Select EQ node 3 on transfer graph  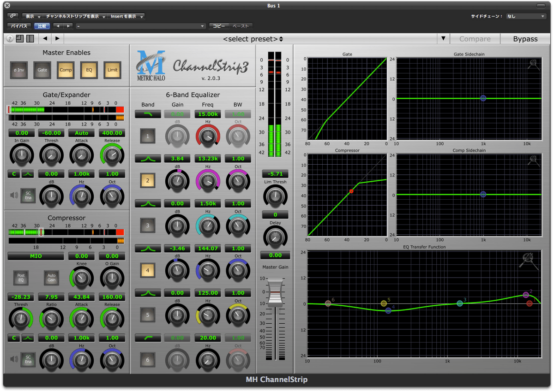(x=460, y=303)
